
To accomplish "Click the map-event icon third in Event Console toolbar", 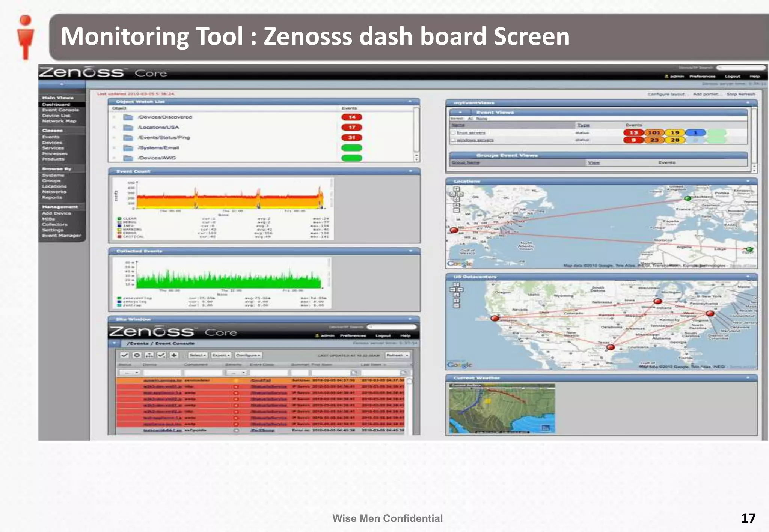I will pyautogui.click(x=149, y=355).
